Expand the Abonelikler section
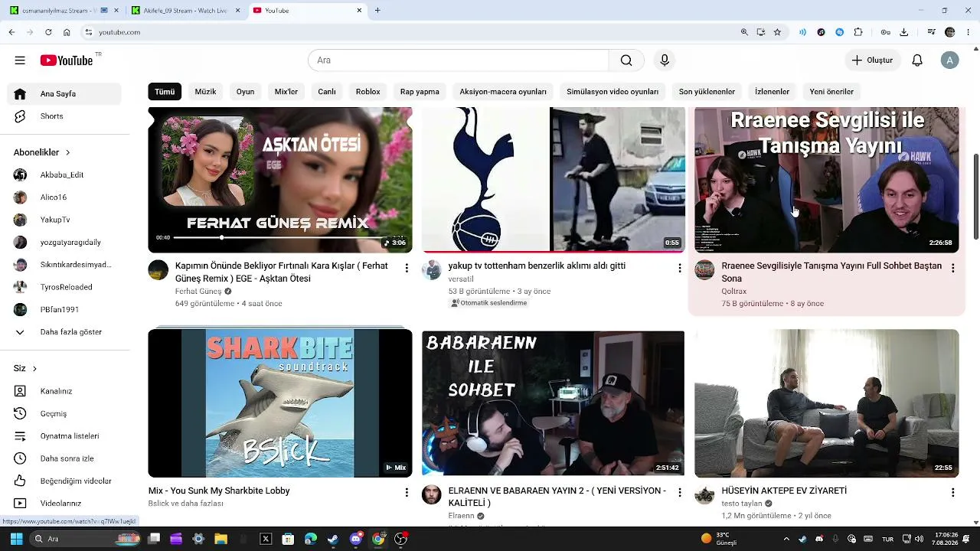The width and height of the screenshot is (980, 551). [x=42, y=152]
